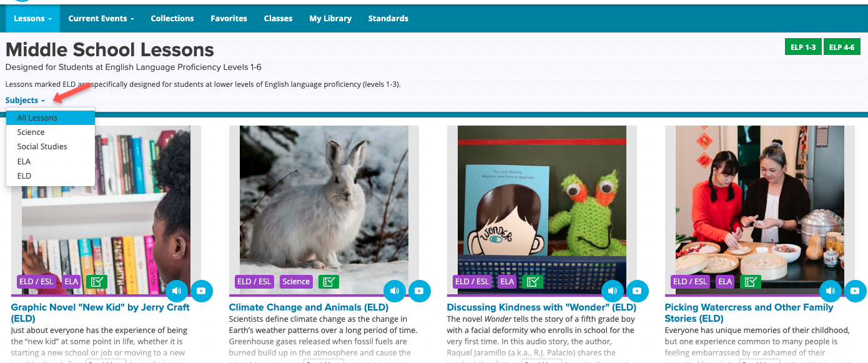Open Graphic Novel "New Kid" lesson title
Screen dimensions: 868x363
click(100, 312)
